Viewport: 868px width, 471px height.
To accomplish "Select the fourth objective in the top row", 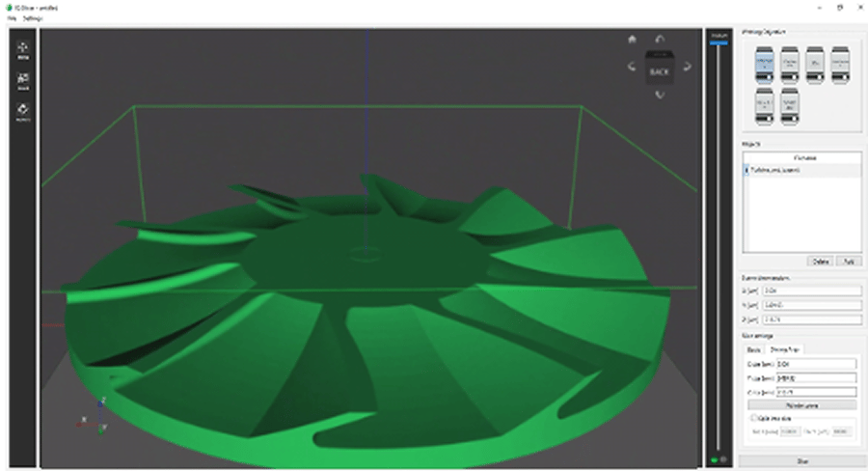I will pos(840,65).
